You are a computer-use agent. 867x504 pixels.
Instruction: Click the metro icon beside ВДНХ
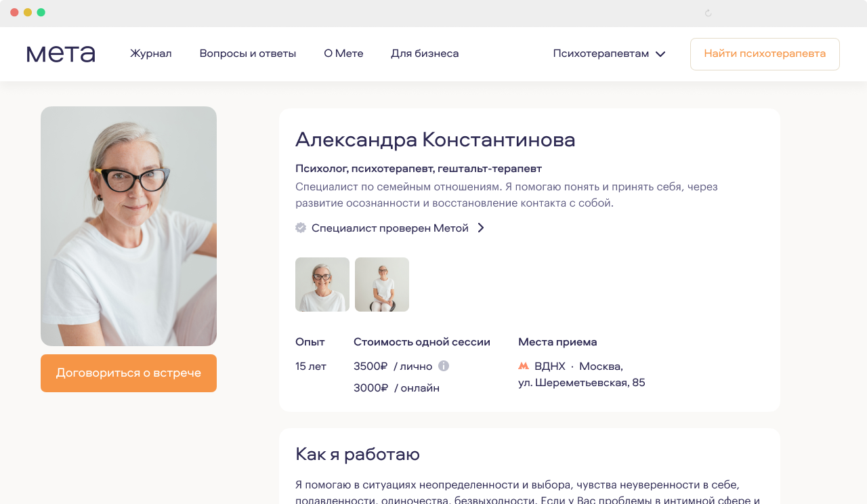click(524, 366)
